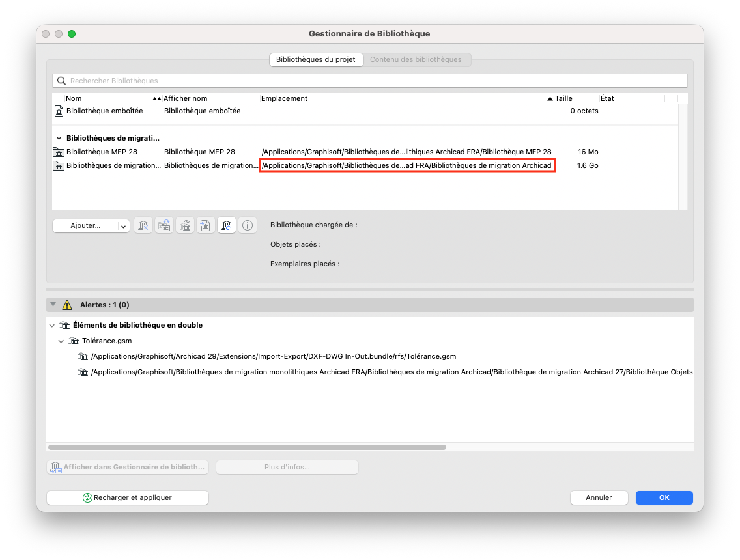Collapse the Éléments de bibliothèque en double chevron

coord(52,325)
